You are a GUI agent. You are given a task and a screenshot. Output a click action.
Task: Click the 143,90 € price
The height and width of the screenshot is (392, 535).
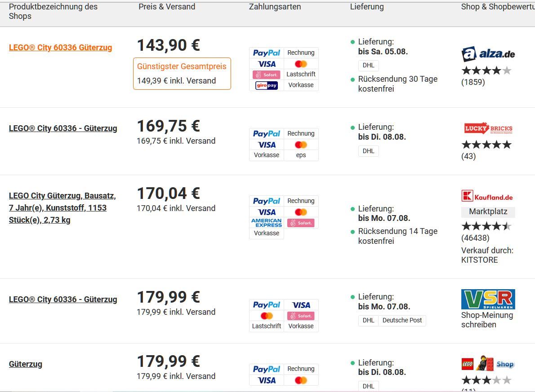[169, 45]
